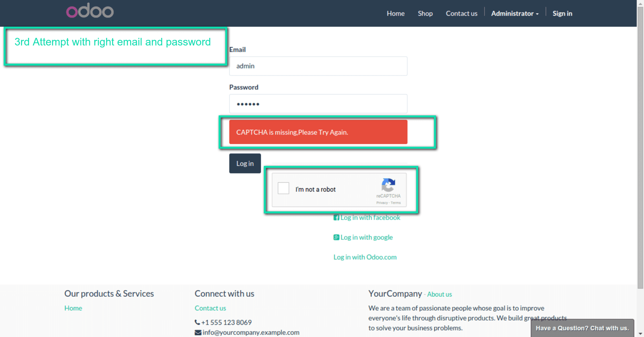Open the Home menu item
644x337 pixels.
point(396,13)
